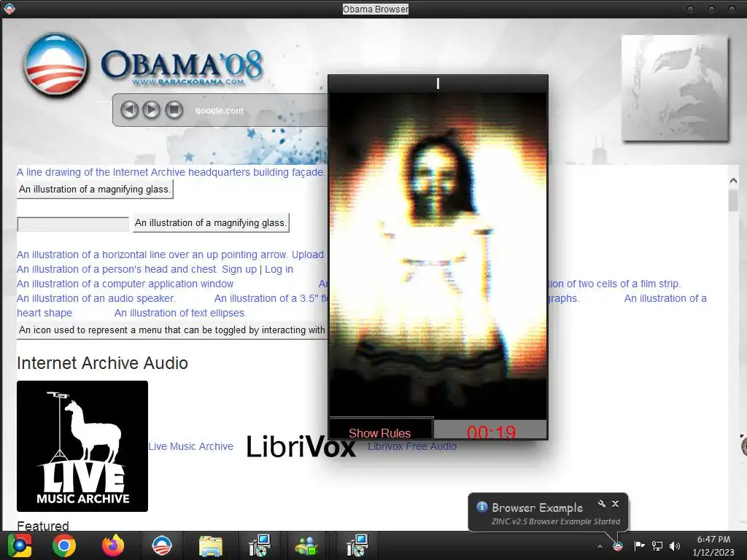Open the Internet Archive headquarters building link
Screen dimensions: 747x560
coord(171,172)
